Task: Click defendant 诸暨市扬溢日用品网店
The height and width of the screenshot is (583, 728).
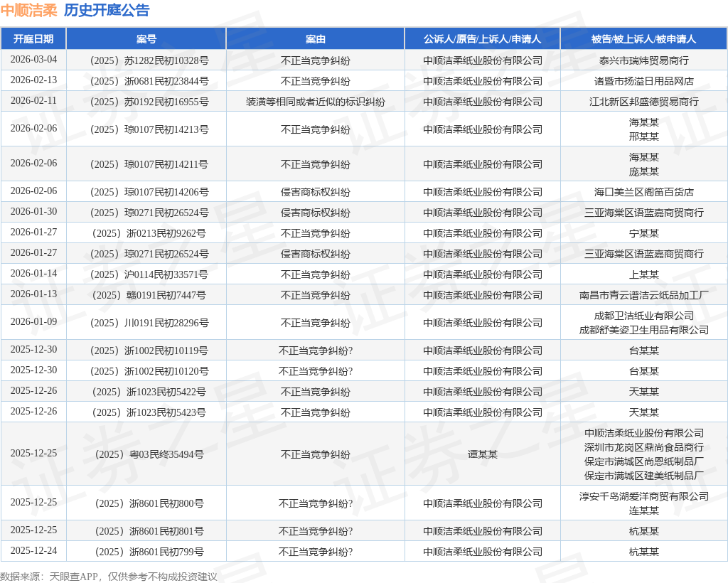Action: pos(643,81)
